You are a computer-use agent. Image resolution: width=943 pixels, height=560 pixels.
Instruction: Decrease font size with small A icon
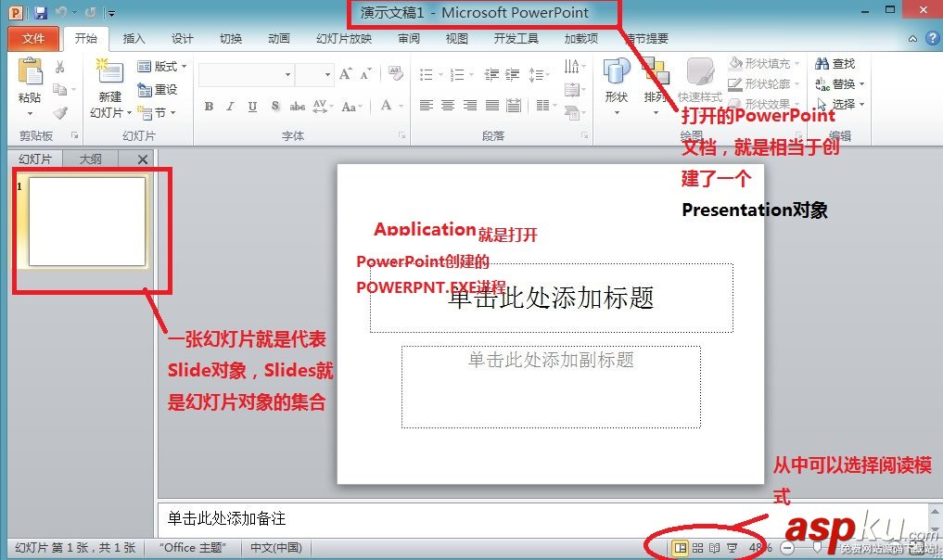365,73
